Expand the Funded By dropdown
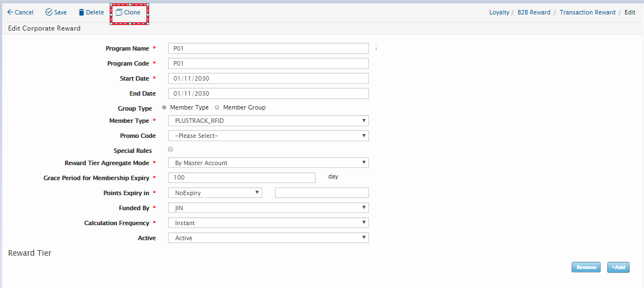 (x=268, y=208)
